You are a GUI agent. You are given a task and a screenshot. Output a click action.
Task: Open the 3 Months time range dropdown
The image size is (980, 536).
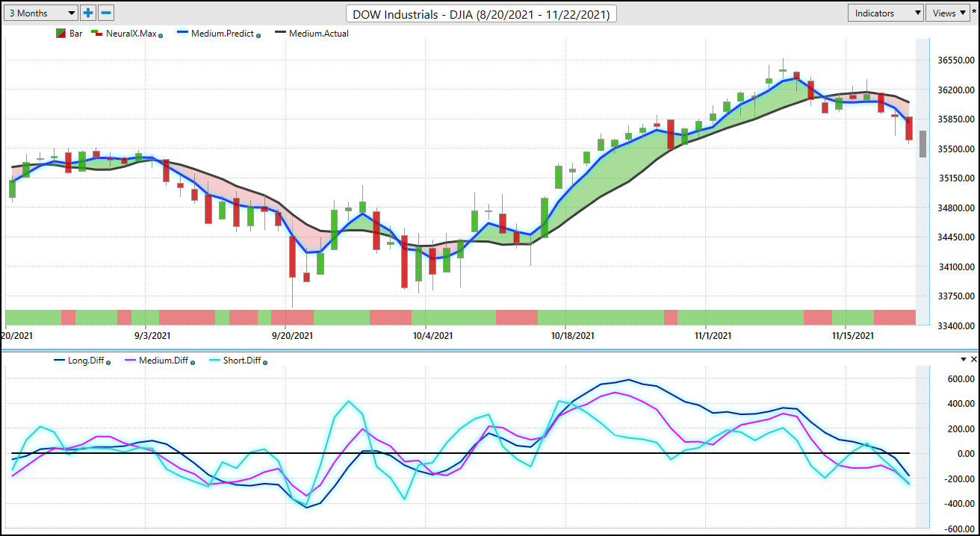(x=42, y=13)
